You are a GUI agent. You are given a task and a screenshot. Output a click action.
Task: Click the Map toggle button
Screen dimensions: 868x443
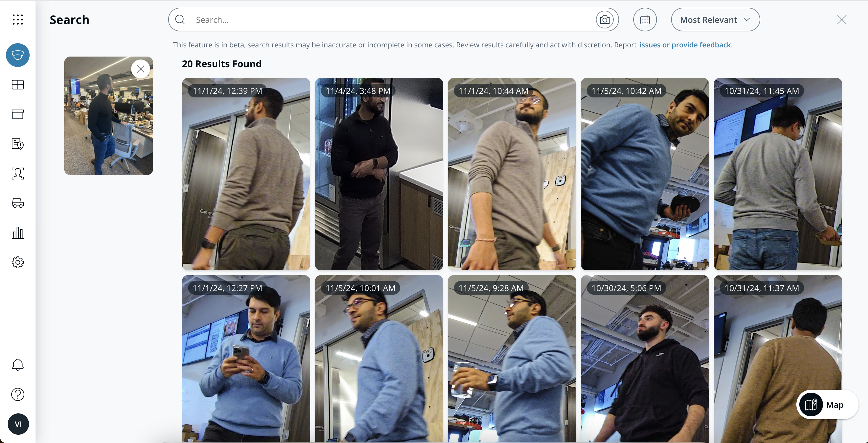[826, 405]
